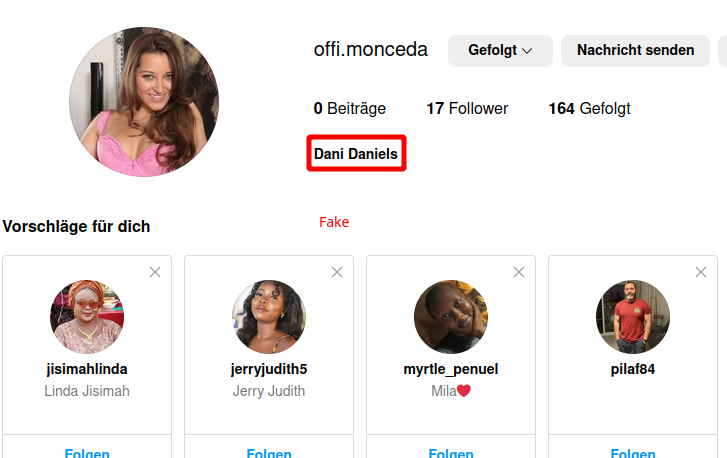
Task: Click the 0 Beiträge count
Action: 350,108
